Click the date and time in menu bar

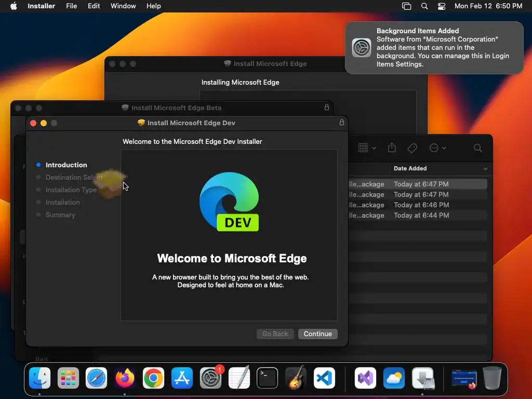tap(488, 6)
